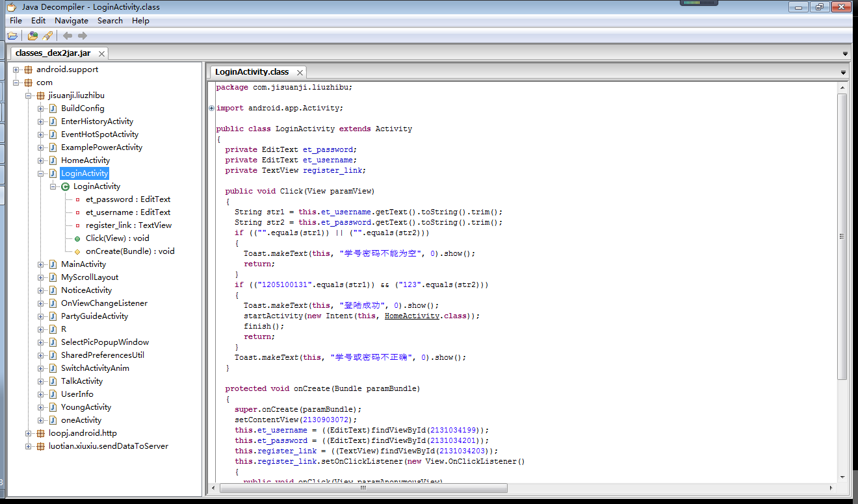Viewport: 858px width, 504px height.
Task: Select SharedPreferencesUtil in the tree
Action: 103,355
